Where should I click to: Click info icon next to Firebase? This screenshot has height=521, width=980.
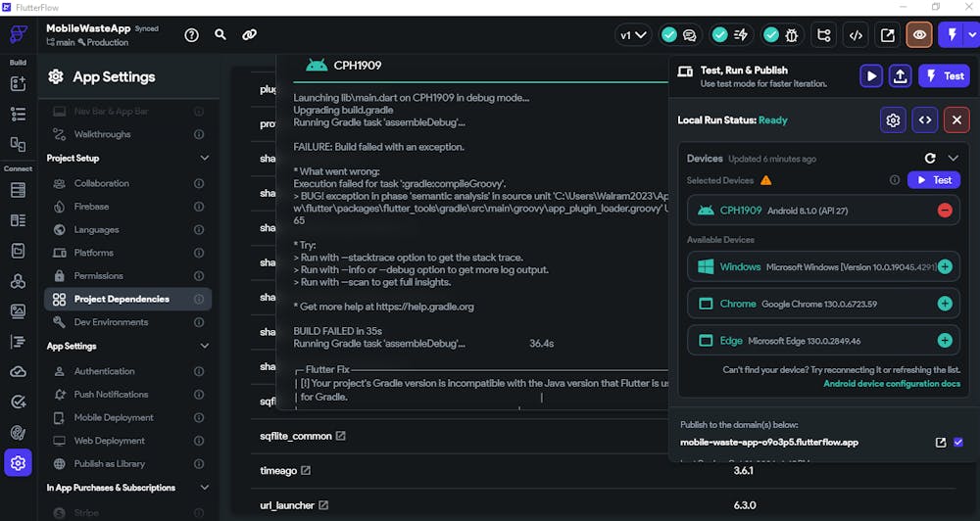click(199, 207)
